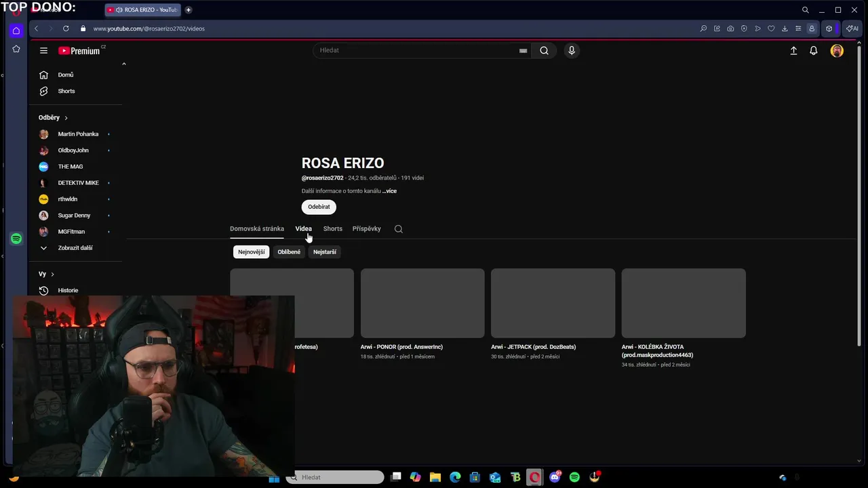Open Arwi - KOLÉBKA ŽIVOTA video title
Viewport: 868px width, 488px height.
[657, 351]
